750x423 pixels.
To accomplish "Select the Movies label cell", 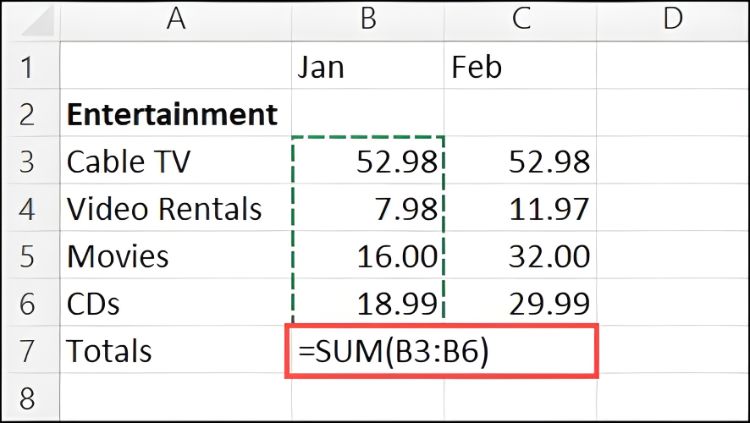I will [x=176, y=255].
